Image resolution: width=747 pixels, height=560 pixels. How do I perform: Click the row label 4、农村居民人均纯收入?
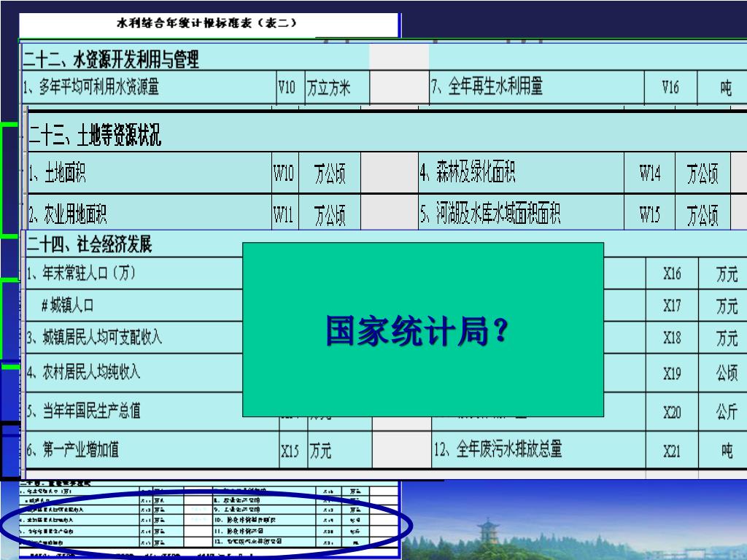pyautogui.click(x=83, y=371)
